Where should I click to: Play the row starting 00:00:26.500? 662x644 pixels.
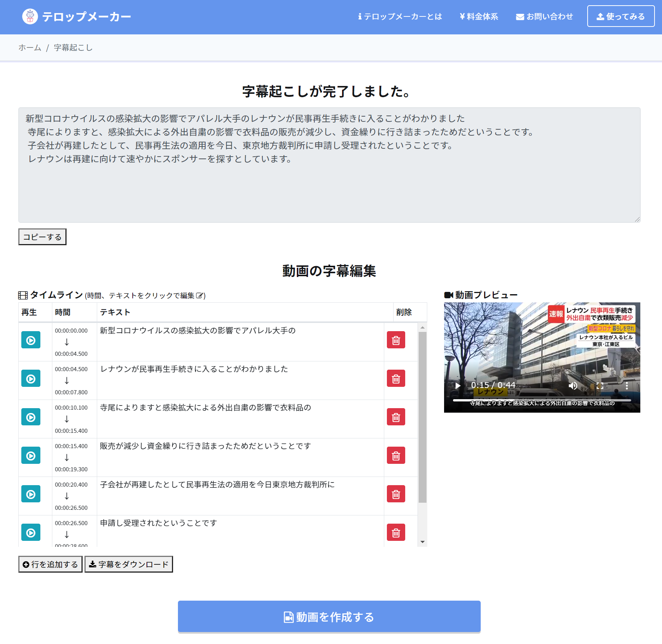pyautogui.click(x=31, y=533)
